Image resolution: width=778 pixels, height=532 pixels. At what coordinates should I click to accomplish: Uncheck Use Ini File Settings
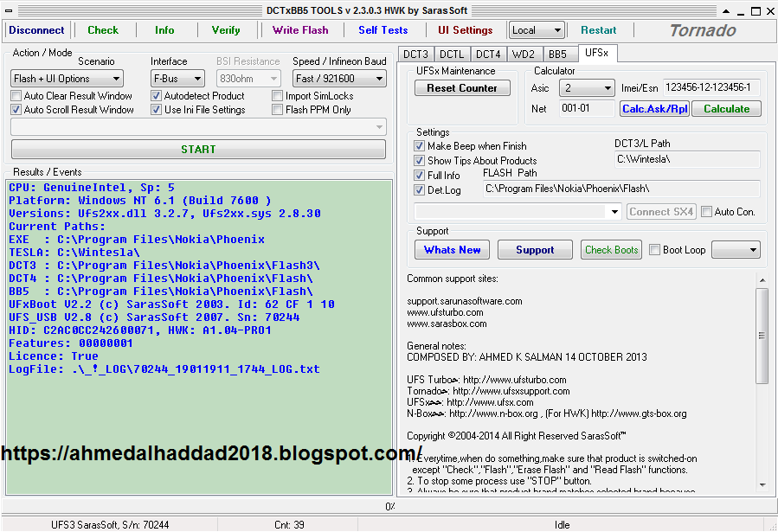157,110
